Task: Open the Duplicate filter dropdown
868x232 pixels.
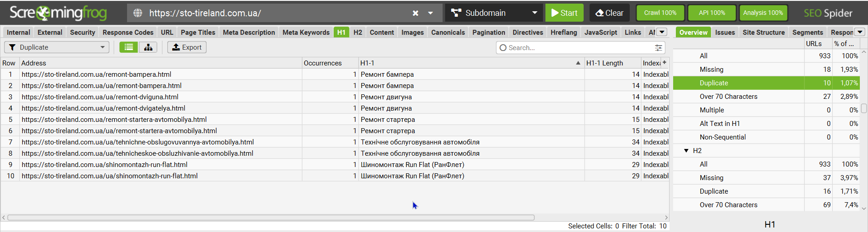Action: point(57,47)
